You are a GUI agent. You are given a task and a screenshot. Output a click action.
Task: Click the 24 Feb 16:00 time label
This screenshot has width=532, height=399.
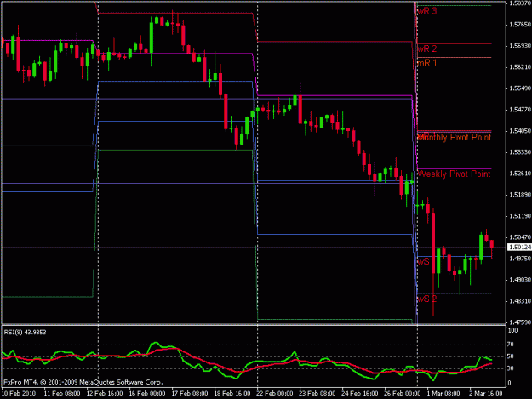click(360, 394)
